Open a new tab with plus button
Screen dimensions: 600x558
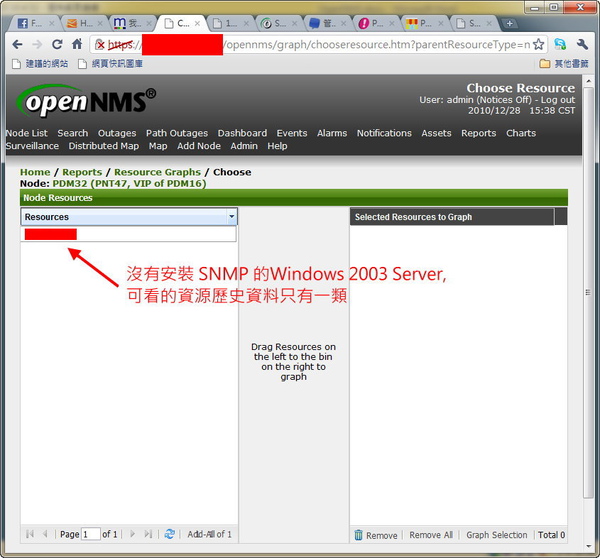pos(510,23)
